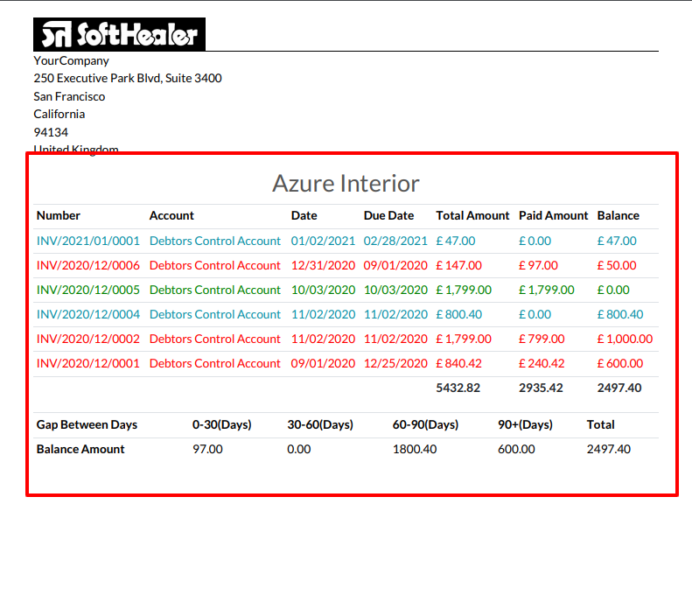Click the Number column header
The height and width of the screenshot is (616, 692).
[59, 215]
